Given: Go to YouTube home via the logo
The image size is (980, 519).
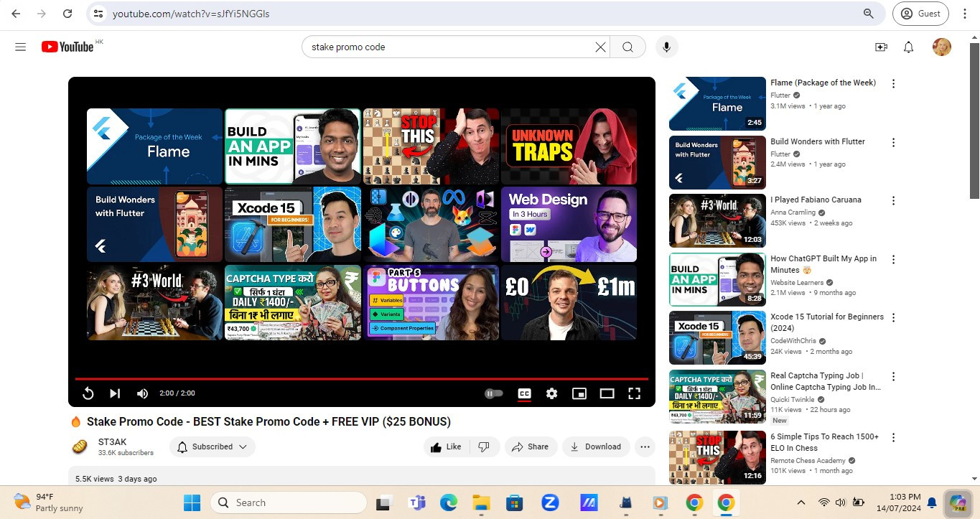Looking at the screenshot, I should 67,47.
